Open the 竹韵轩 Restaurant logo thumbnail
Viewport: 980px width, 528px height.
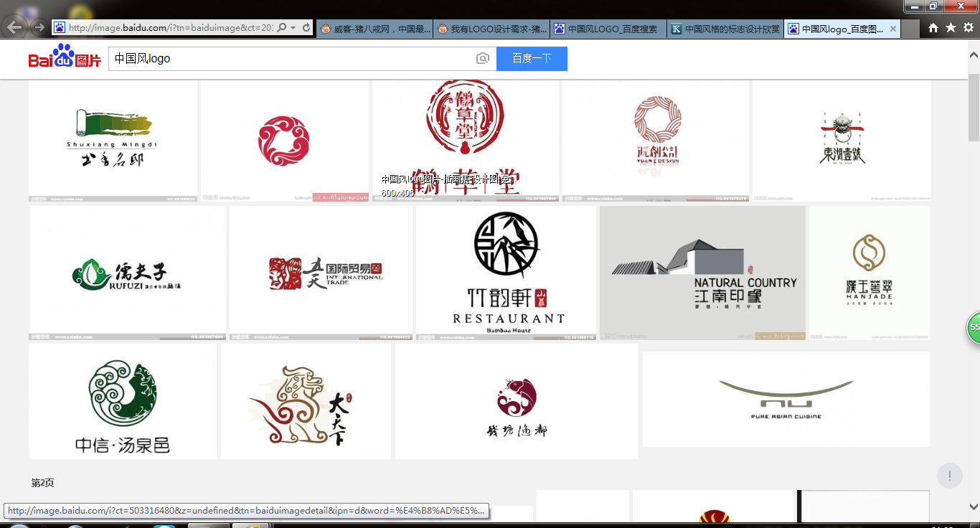tap(506, 273)
